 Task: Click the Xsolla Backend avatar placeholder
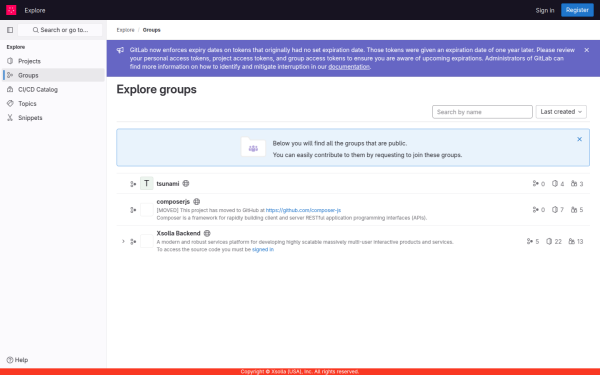[147, 241]
